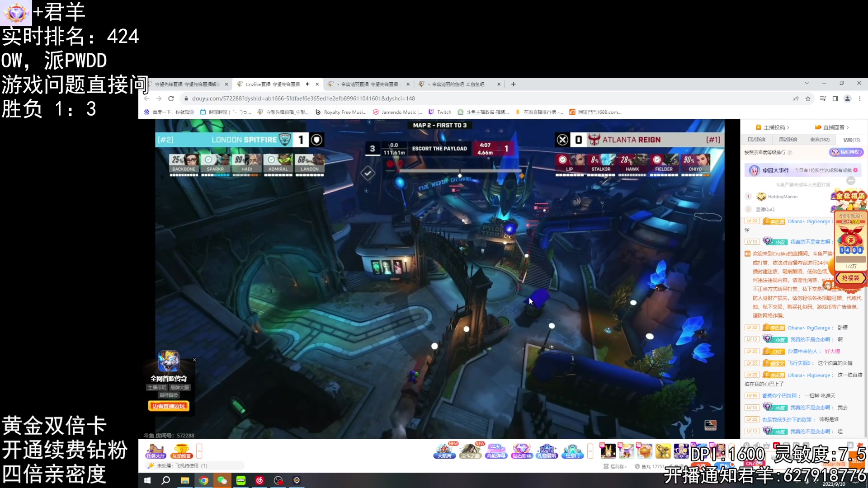Click the 福利券 link
This screenshot has height=488, width=868.
[615, 466]
